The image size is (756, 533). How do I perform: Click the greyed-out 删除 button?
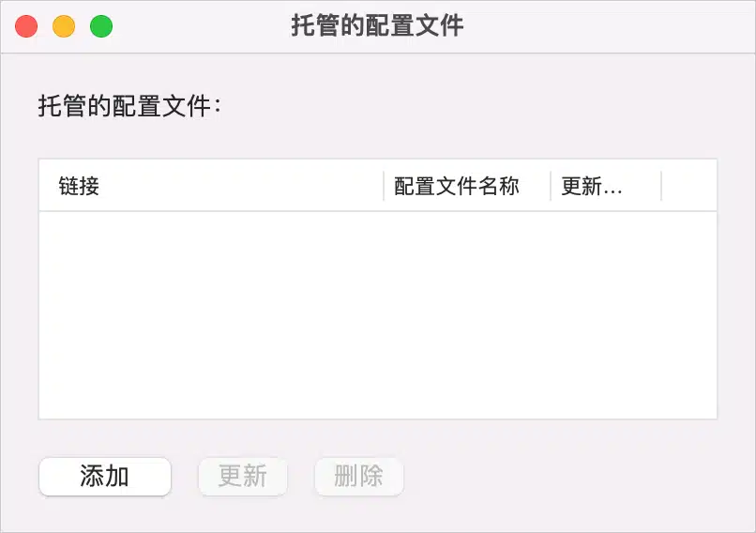[358, 477]
